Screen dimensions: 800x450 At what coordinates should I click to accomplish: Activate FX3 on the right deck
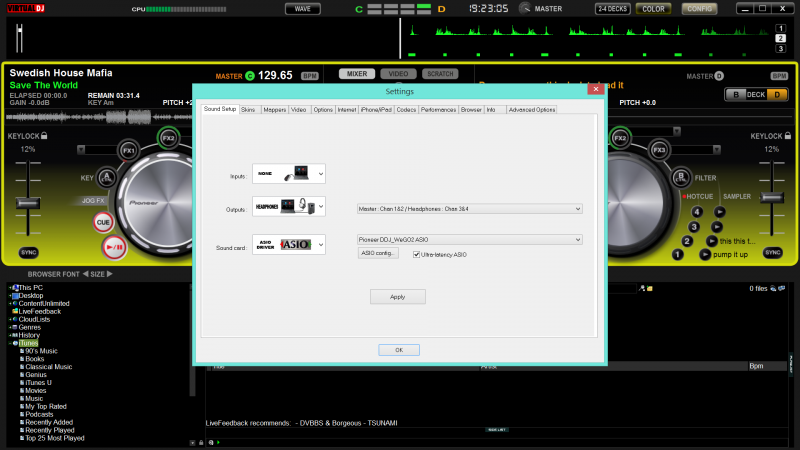[x=659, y=150]
